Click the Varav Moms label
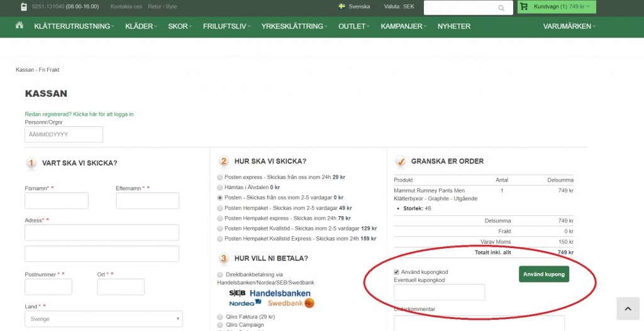Screen dimensions: 644x331 point(496,242)
